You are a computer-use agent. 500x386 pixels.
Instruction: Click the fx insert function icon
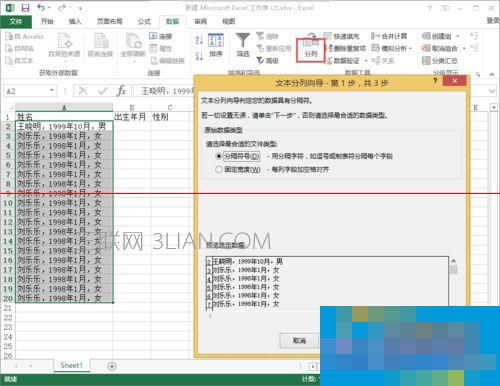coord(121,91)
